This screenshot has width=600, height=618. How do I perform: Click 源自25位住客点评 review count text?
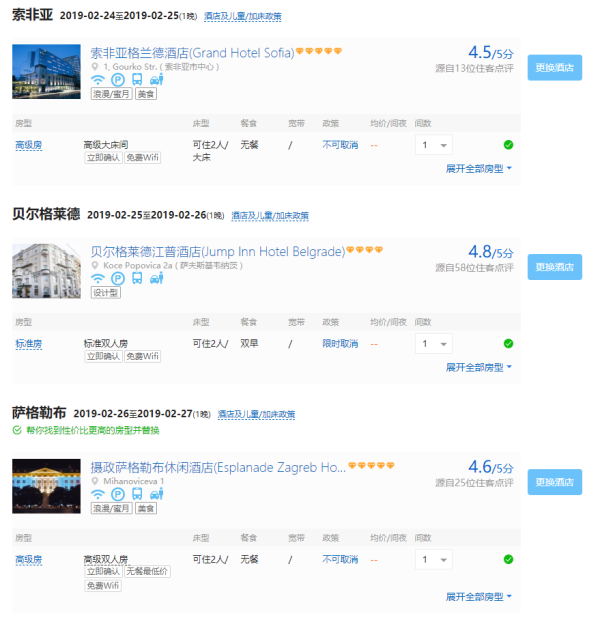[474, 483]
